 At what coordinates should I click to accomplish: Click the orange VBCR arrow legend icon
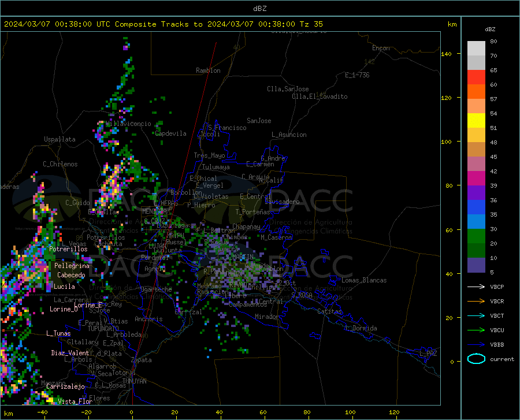pos(476,302)
